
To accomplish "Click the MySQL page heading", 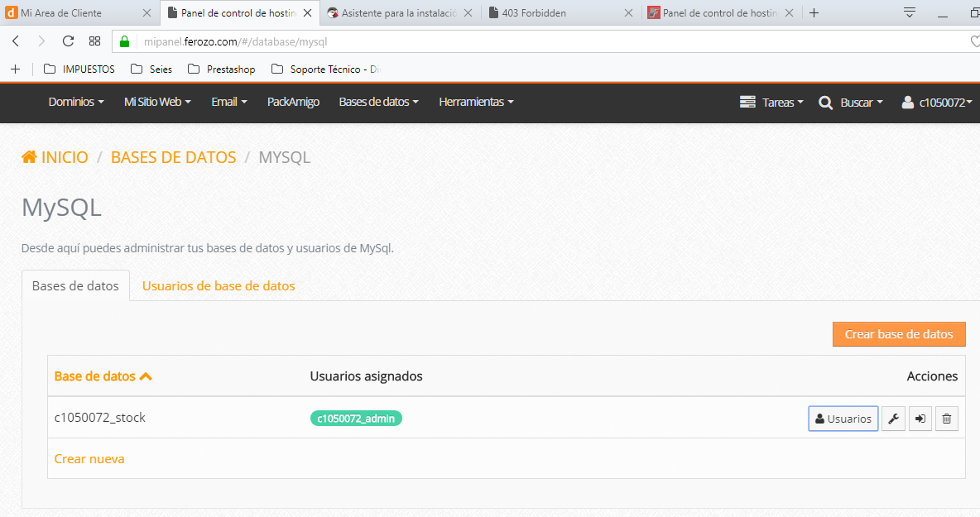I will click(61, 208).
